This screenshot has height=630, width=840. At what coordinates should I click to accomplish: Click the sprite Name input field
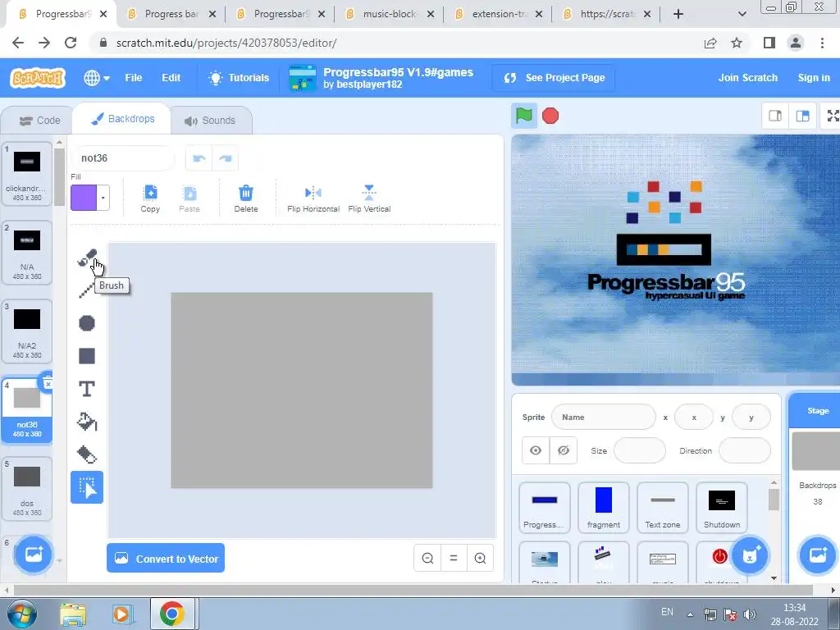pos(603,418)
